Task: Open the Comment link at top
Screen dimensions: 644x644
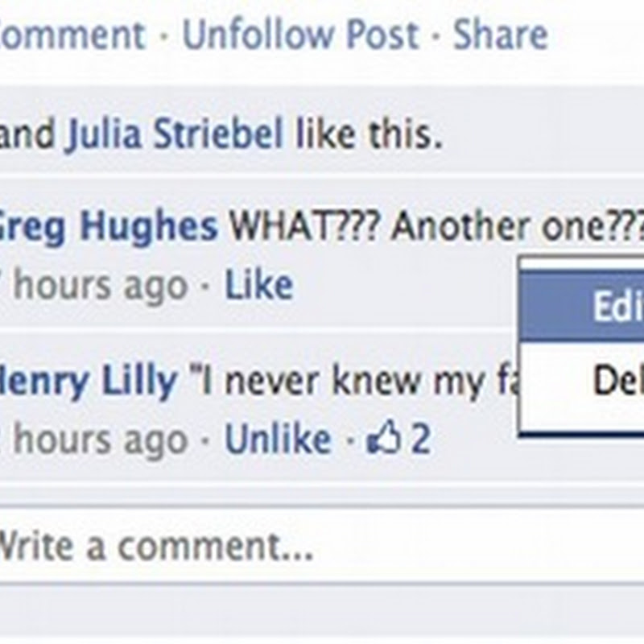Action: pyautogui.click(x=72, y=35)
